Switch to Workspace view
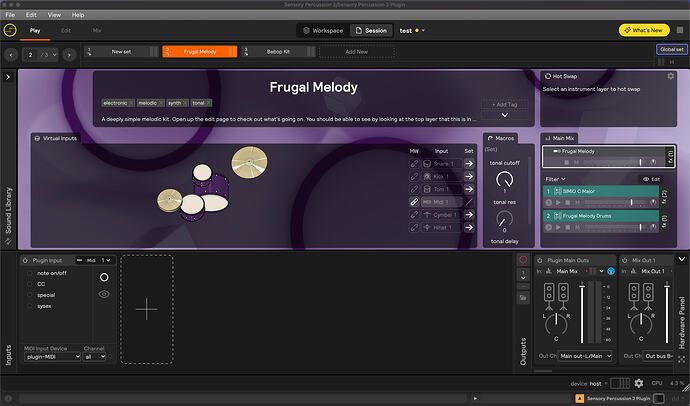This screenshot has height=406, width=690. pyautogui.click(x=323, y=30)
